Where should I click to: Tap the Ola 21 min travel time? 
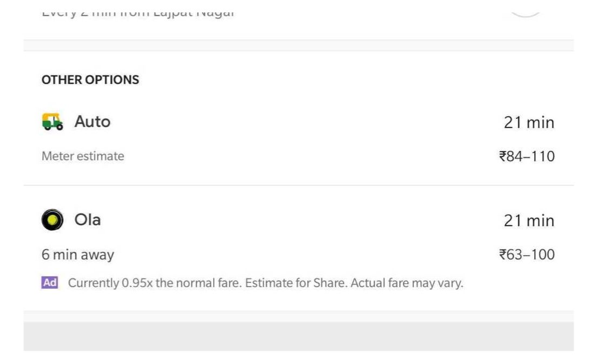tap(528, 221)
